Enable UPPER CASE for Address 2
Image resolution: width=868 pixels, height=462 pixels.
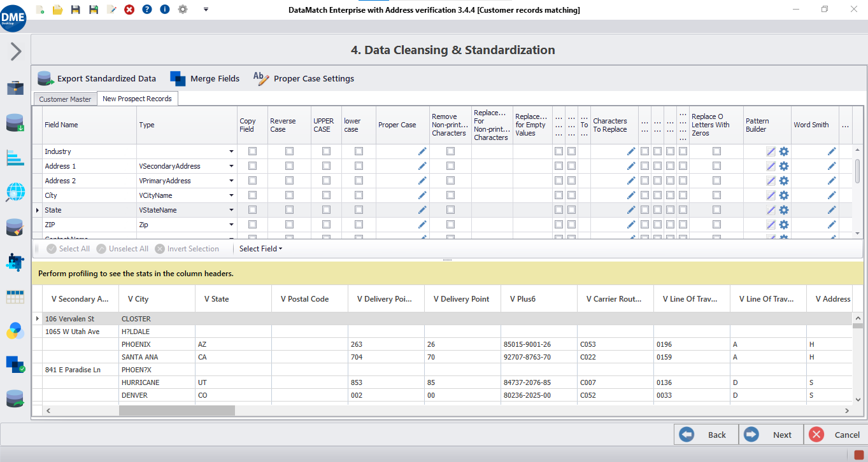point(327,181)
